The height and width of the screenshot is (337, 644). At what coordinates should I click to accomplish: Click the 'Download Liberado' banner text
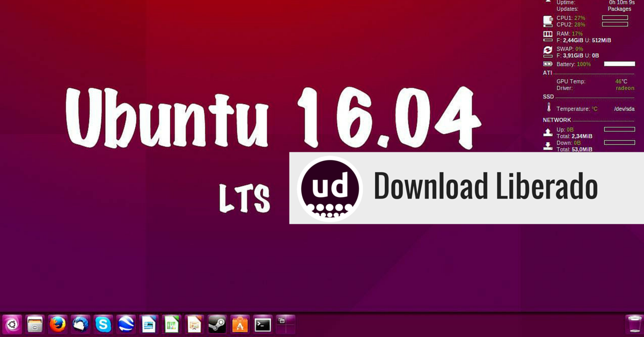(486, 186)
